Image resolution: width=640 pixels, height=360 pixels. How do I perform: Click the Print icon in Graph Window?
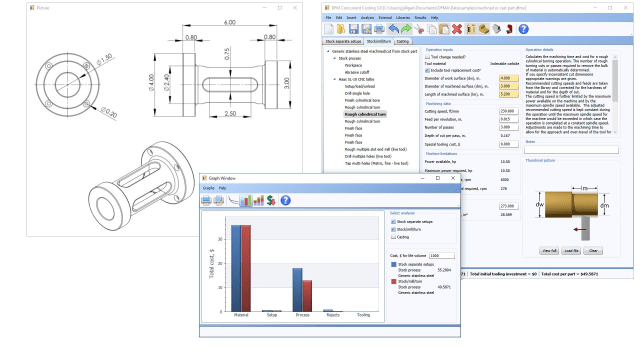tap(207, 200)
